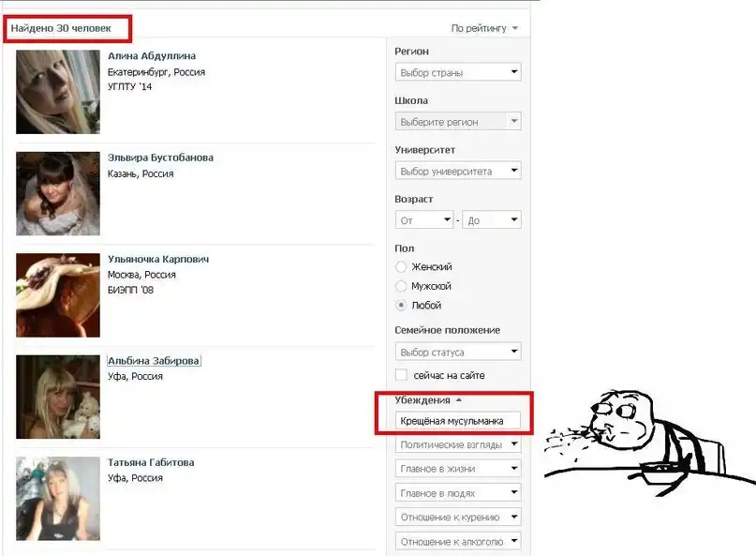Click Ульяночка Карпович's avatar image
This screenshot has height=556, width=756.
point(58,295)
